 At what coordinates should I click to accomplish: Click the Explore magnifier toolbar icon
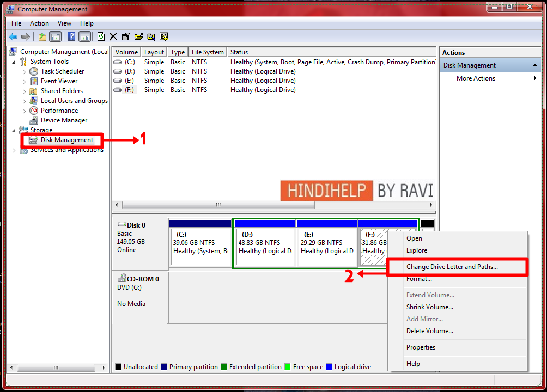(x=151, y=36)
